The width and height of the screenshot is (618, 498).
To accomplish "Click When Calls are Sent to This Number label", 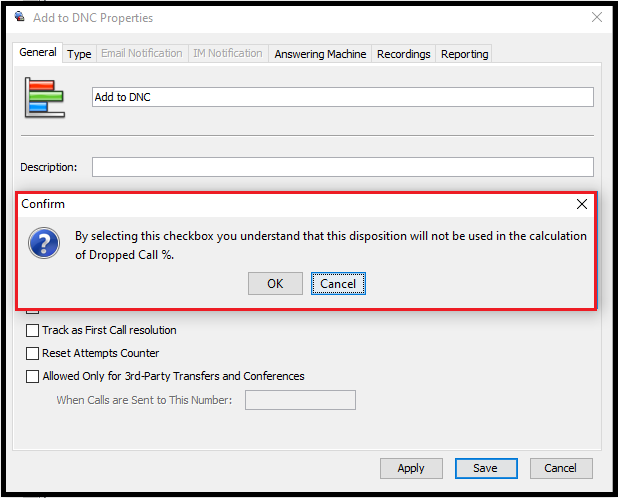I will pyautogui.click(x=144, y=400).
